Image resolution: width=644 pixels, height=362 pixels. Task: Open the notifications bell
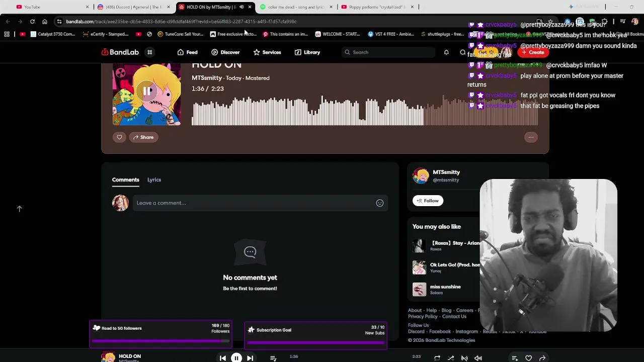(x=446, y=52)
